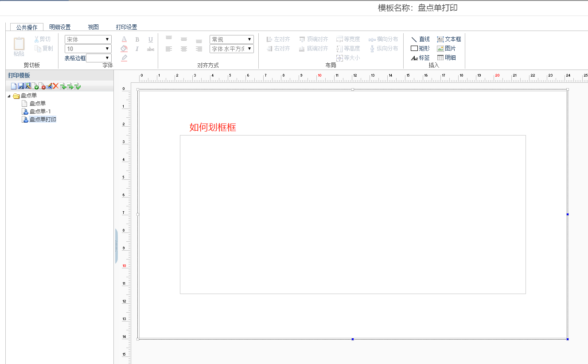
Task: Switch to the 公共操作 tab
Action: point(27,27)
